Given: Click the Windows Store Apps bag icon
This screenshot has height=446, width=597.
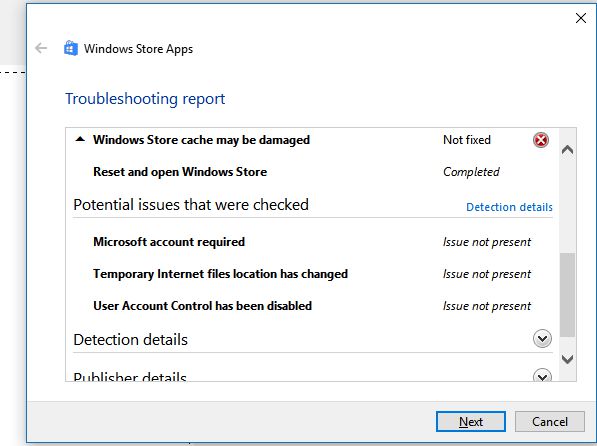Looking at the screenshot, I should [x=71, y=48].
